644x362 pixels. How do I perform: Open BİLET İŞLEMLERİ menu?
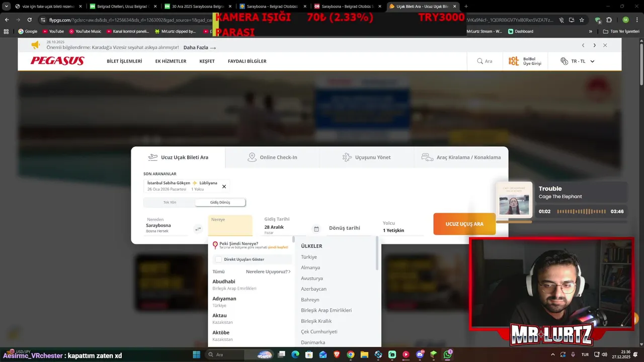(124, 61)
